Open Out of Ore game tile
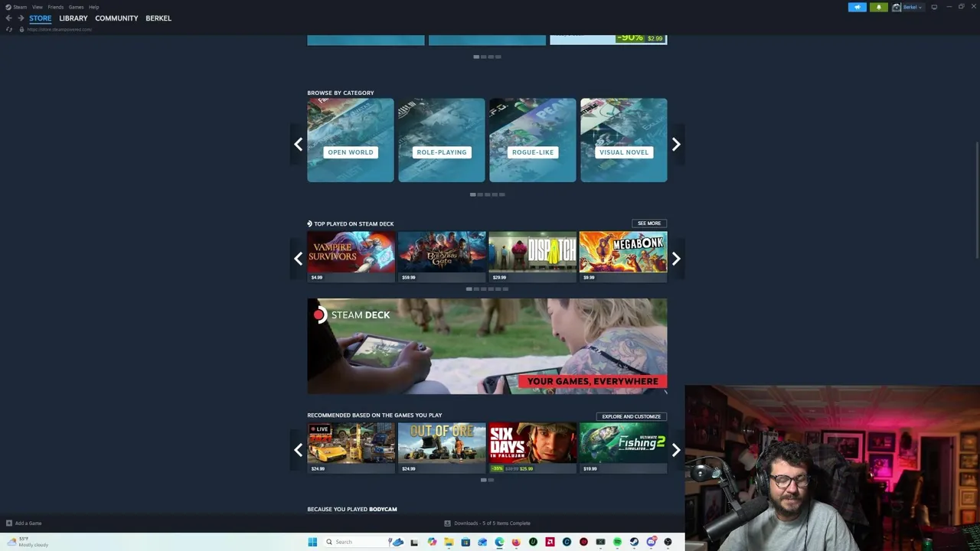Image resolution: width=980 pixels, height=551 pixels. (x=442, y=448)
